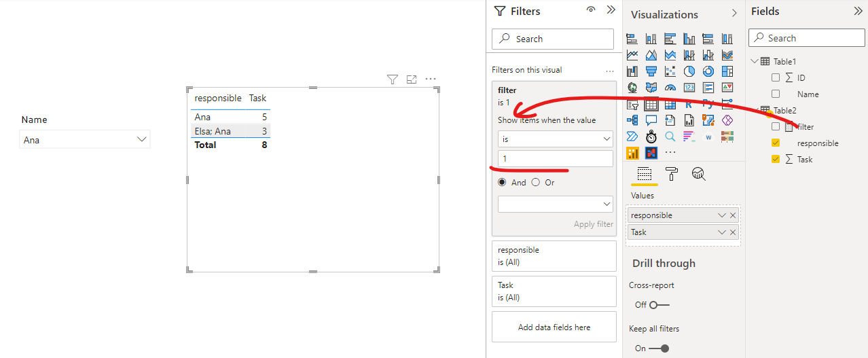Select the matrix visual icon
This screenshot has width=868, height=358.
coord(670,105)
